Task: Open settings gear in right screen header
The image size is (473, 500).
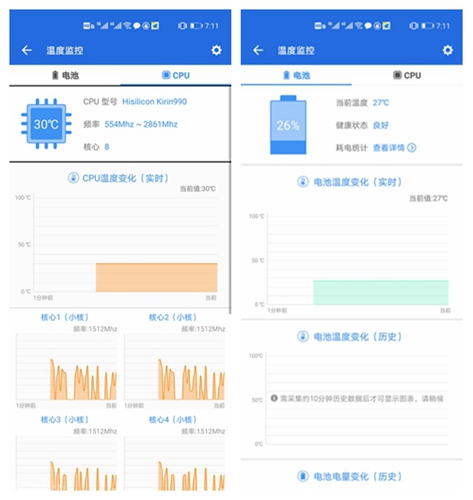Action: coord(448,50)
